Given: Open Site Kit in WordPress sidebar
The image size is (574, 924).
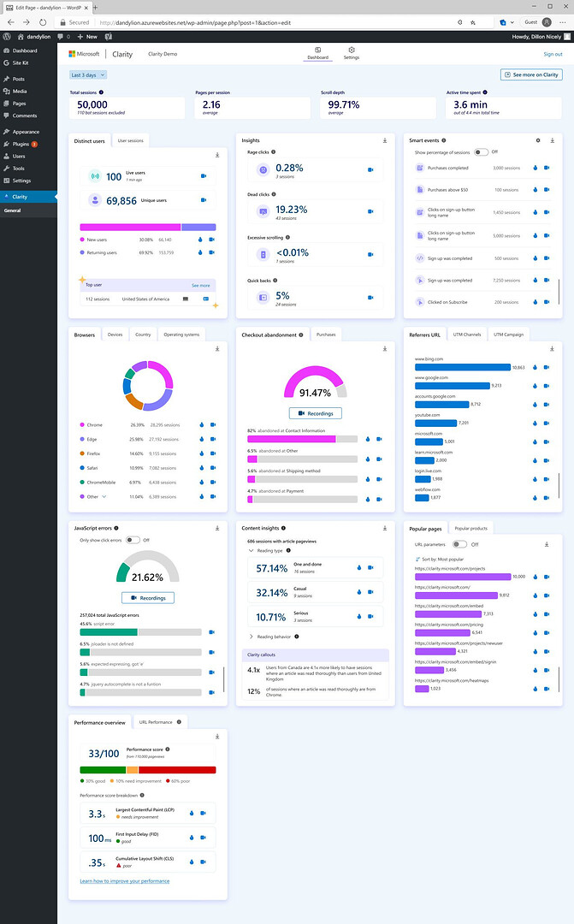Looking at the screenshot, I should tap(21, 63).
